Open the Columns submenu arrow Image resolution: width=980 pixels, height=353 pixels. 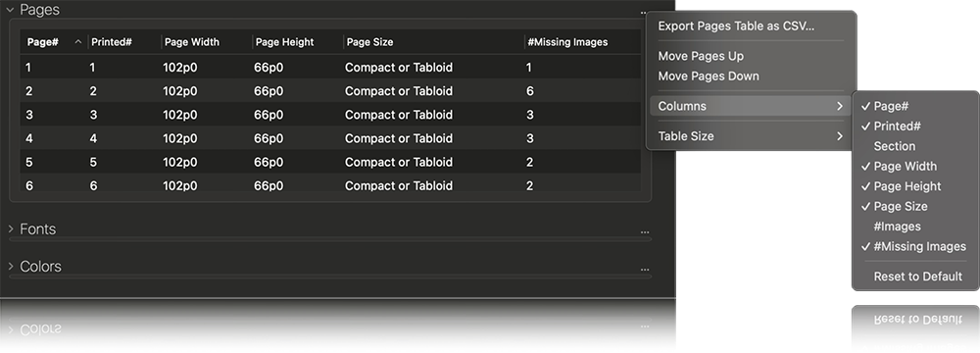click(x=840, y=106)
